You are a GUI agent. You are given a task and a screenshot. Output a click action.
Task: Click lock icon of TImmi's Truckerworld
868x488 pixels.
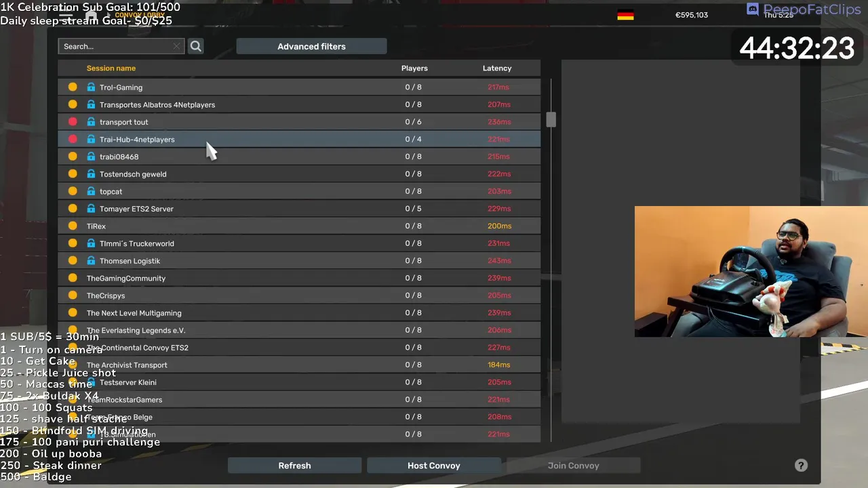pos(91,243)
